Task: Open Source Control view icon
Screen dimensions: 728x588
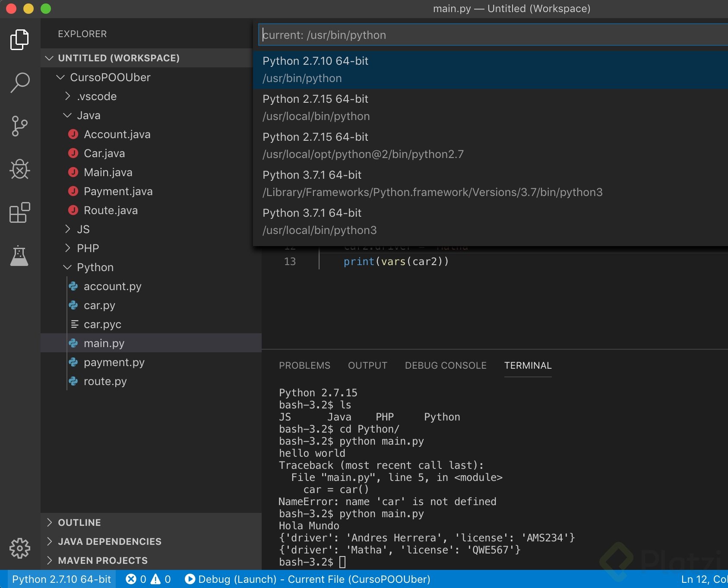Action: point(19,126)
